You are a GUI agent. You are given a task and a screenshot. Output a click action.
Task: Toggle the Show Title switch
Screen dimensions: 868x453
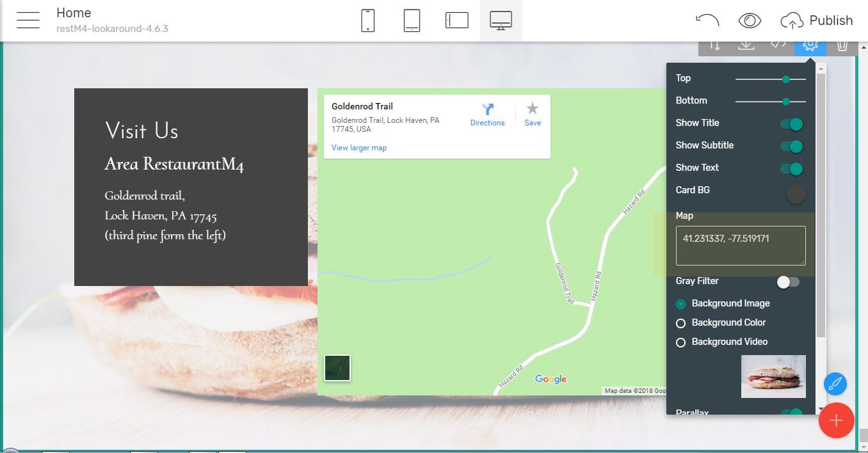tap(791, 124)
